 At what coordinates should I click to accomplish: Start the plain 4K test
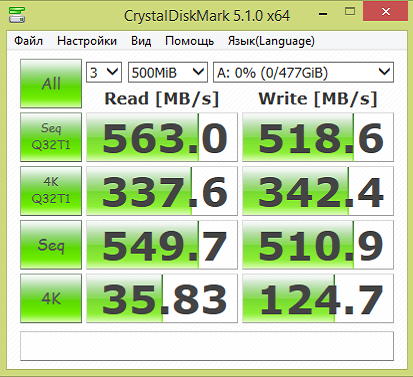tap(51, 298)
